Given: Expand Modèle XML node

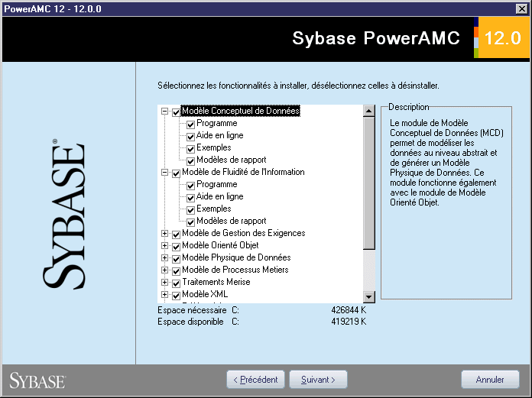Looking at the screenshot, I should [x=164, y=294].
